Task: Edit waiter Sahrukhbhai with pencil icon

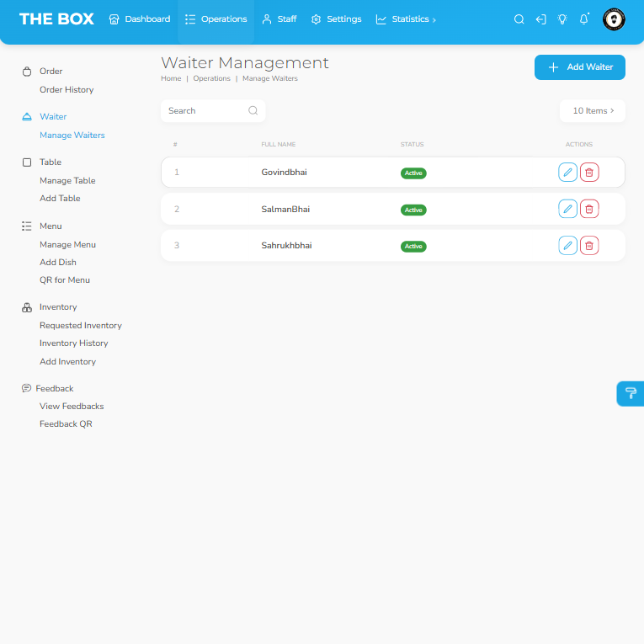Action: [568, 246]
